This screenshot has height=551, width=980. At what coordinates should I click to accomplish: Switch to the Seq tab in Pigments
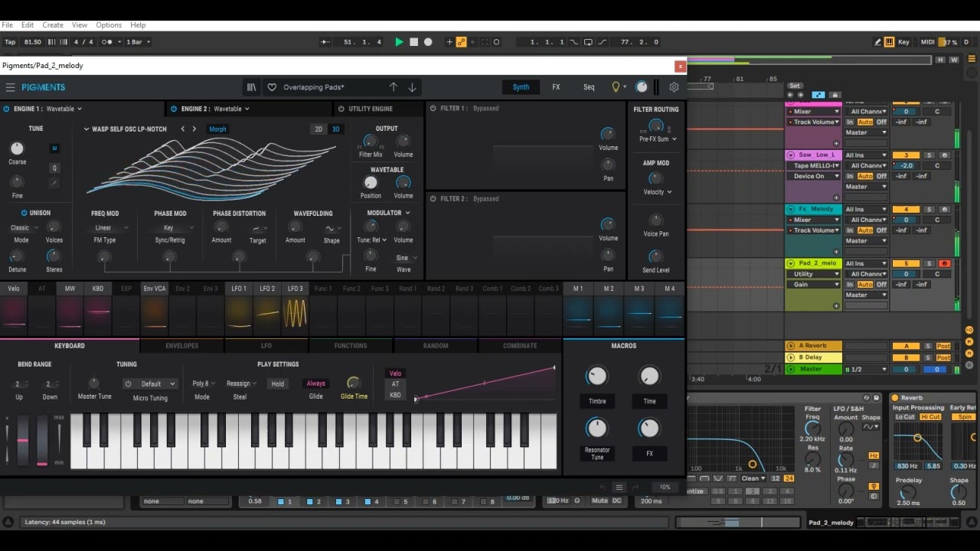point(589,87)
